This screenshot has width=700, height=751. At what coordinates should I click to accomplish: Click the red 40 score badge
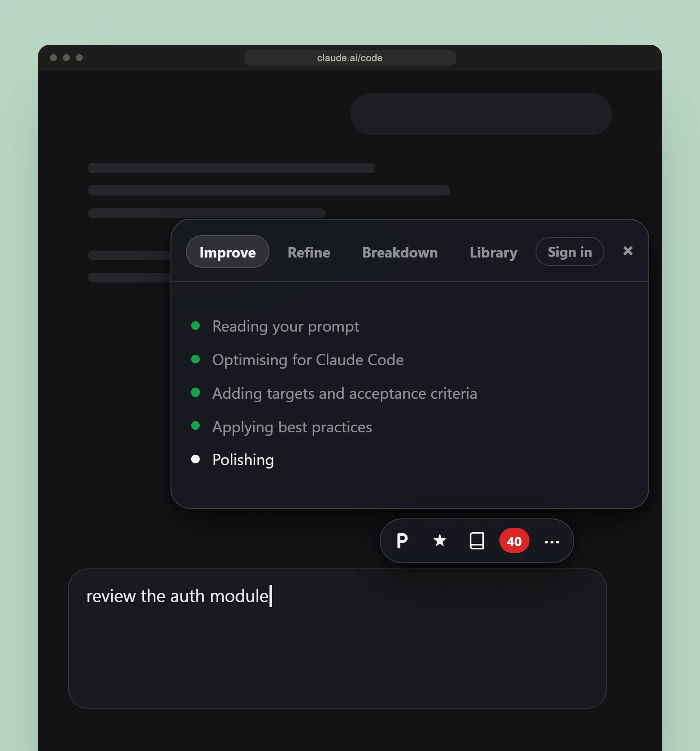coord(514,541)
